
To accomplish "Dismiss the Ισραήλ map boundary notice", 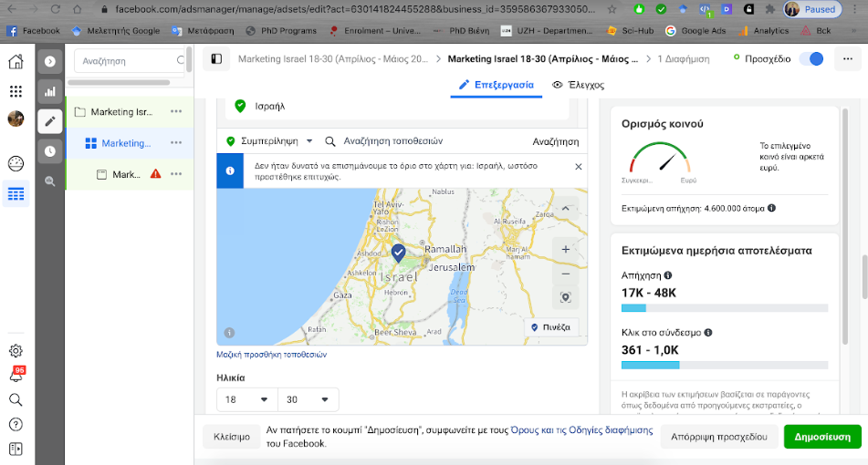I will point(578,167).
